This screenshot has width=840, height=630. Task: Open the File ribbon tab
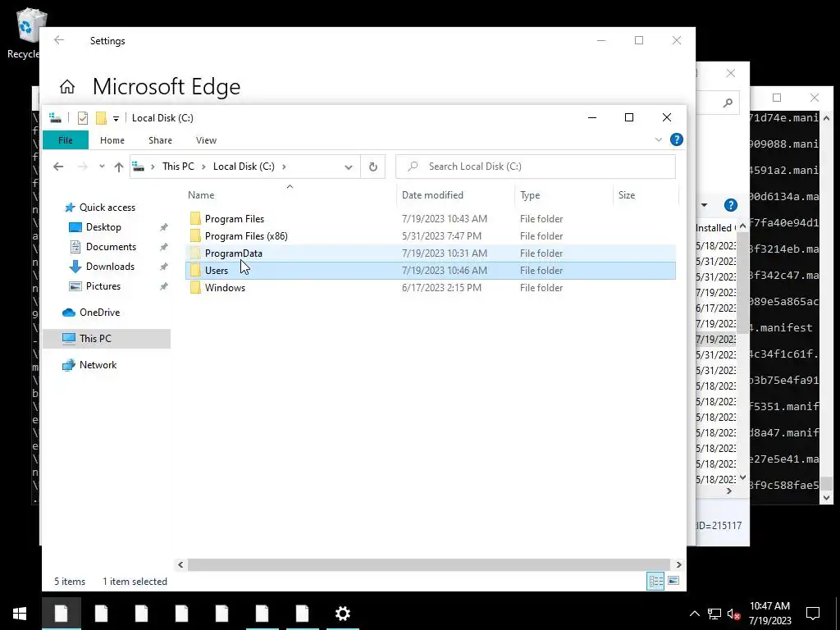pos(66,140)
